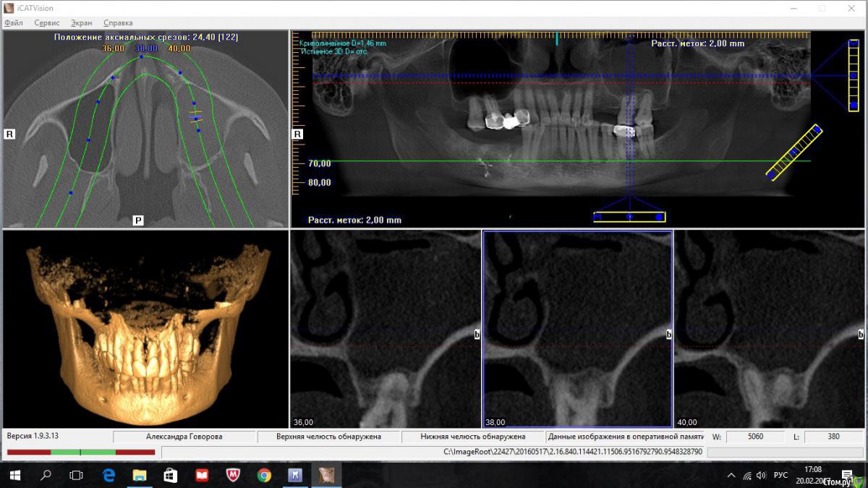Click the red-green range bar in status area
868x488 pixels.
(x=81, y=452)
